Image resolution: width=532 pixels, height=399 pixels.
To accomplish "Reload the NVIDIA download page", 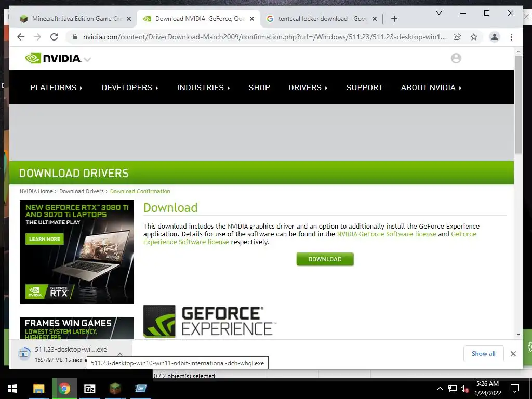I will (54, 37).
